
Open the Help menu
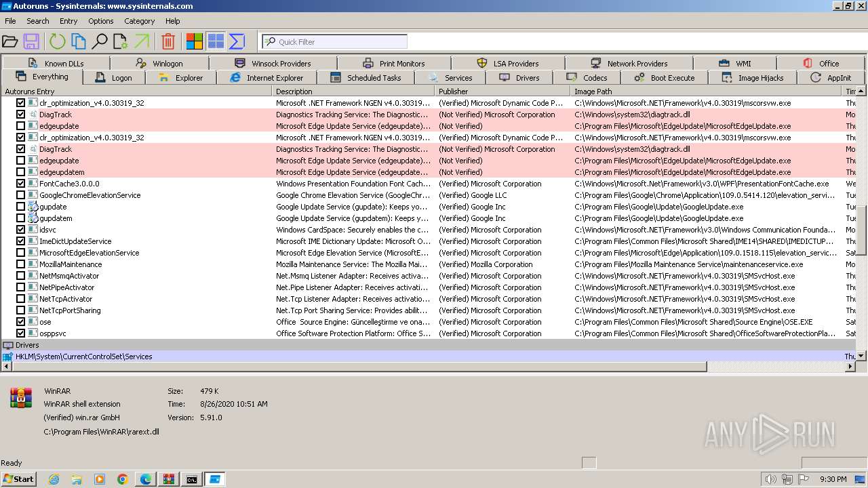173,21
